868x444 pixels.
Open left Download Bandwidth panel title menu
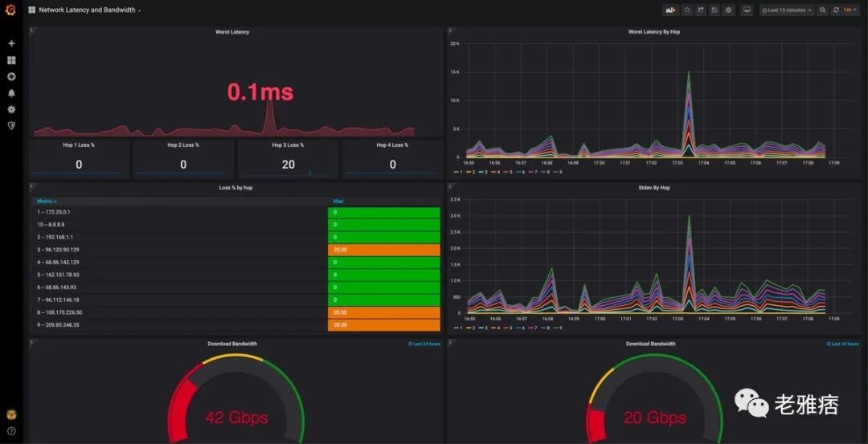point(232,344)
